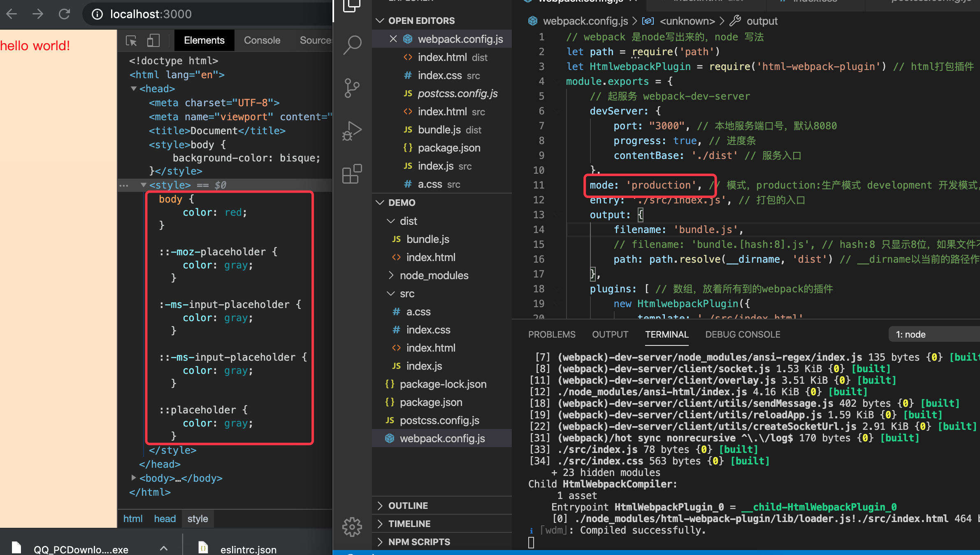Open index.html src in open editors

(442, 112)
